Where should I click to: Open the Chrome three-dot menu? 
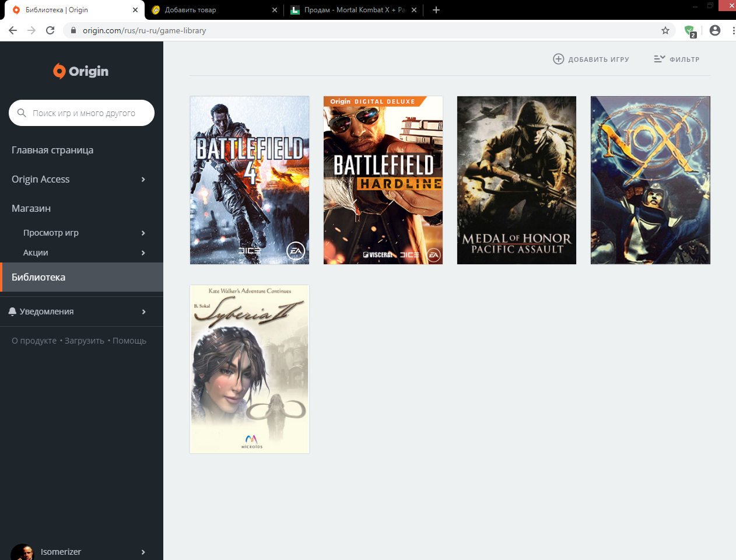point(733,30)
